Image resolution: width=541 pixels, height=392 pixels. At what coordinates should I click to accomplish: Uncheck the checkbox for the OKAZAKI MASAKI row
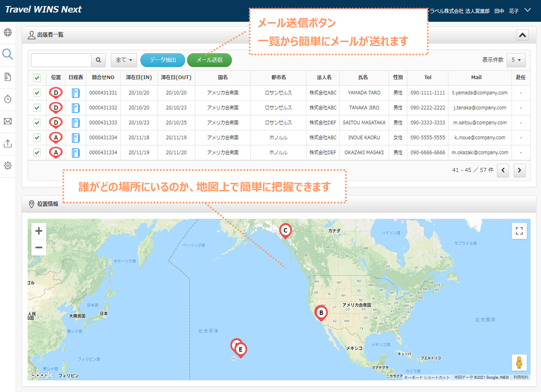37,153
